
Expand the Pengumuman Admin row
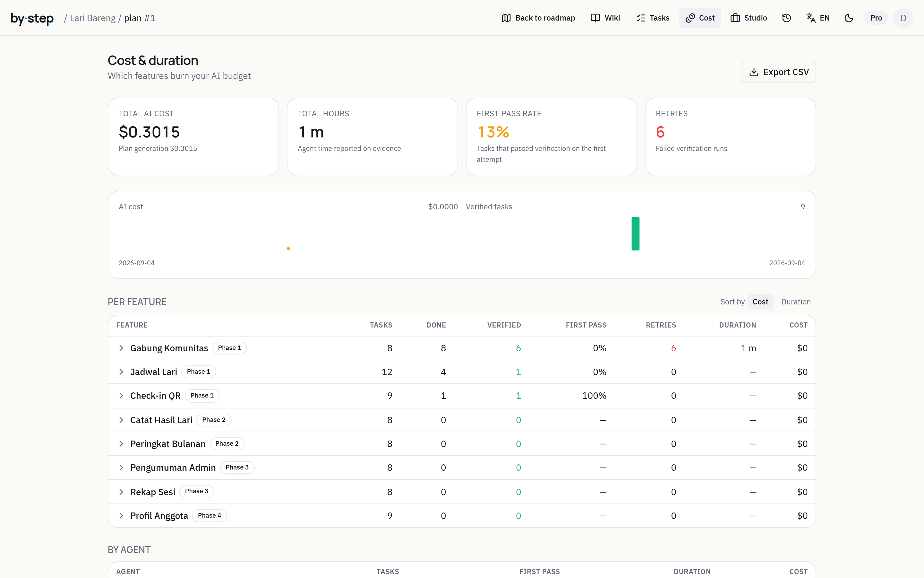pos(121,468)
